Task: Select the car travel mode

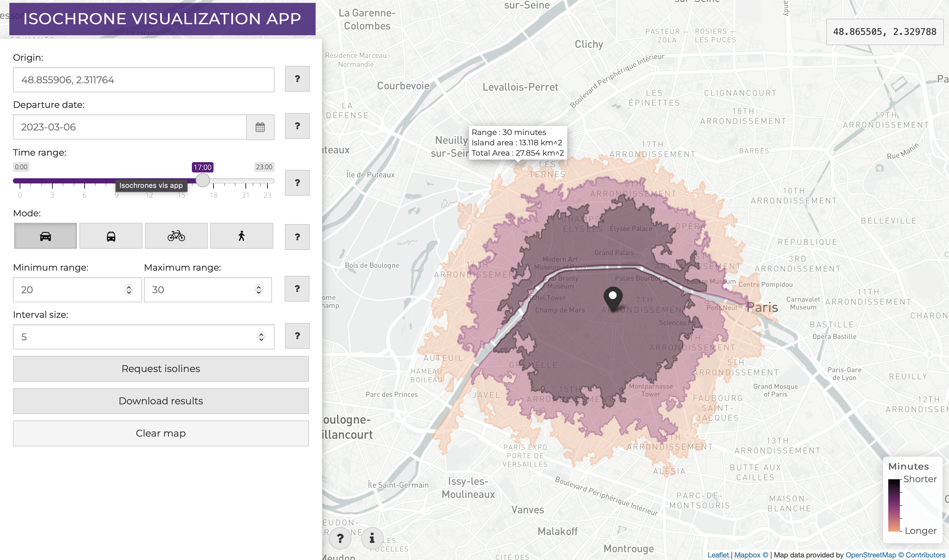Action: click(45, 236)
